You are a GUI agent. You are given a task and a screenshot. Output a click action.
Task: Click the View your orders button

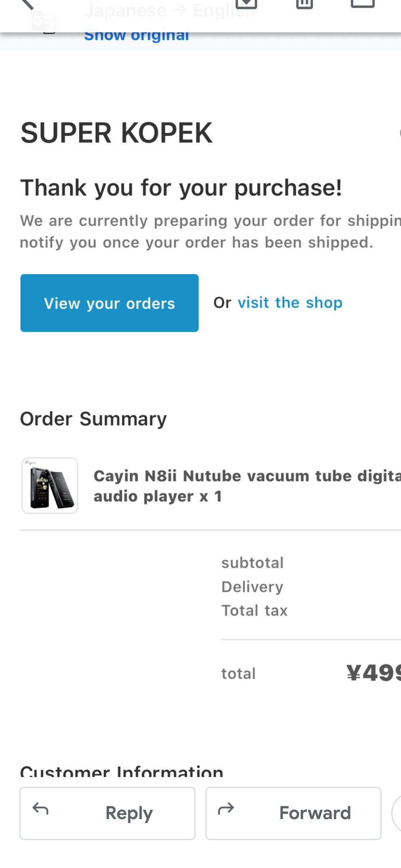click(x=110, y=303)
